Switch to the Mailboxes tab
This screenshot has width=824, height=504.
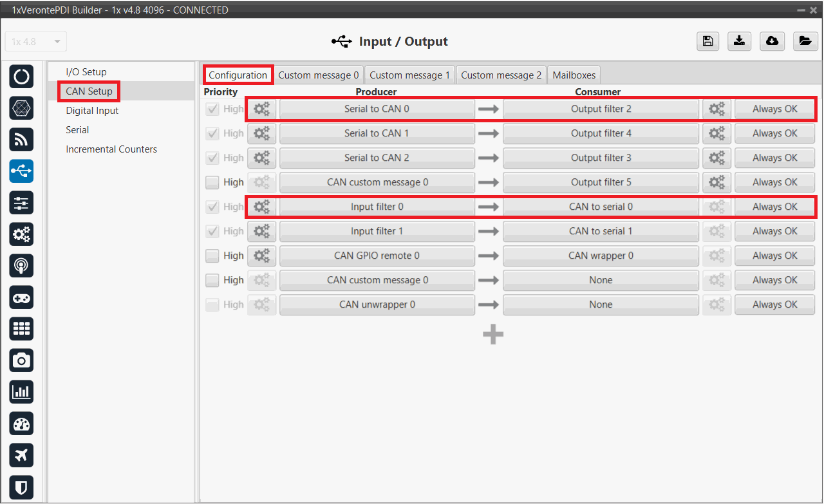(x=574, y=75)
